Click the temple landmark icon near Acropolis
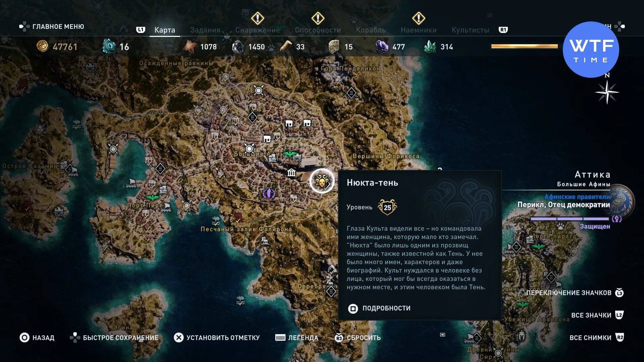Viewport: 644px width, 362px height. click(x=291, y=172)
